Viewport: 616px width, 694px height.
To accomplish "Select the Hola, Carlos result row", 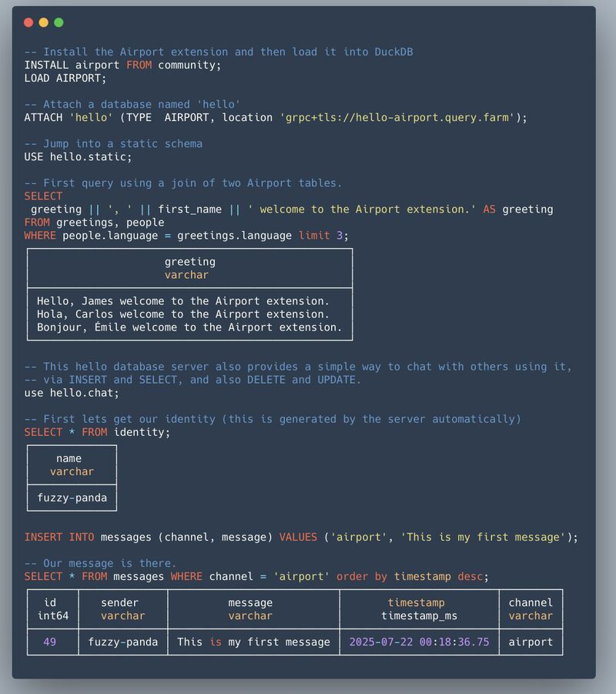I will 183,314.
